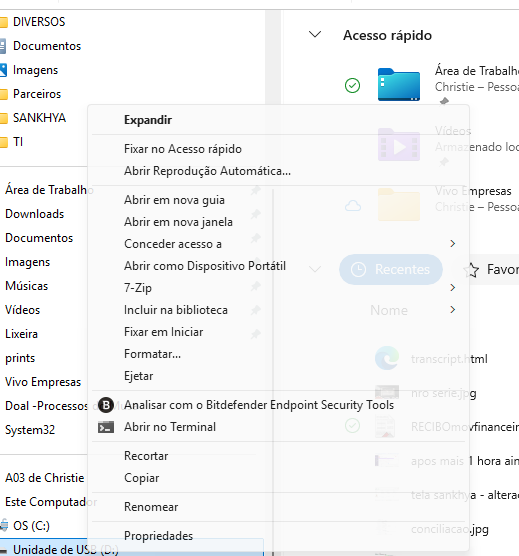Select Documentos below Downloads in pane
This screenshot has height=556, width=519.
[39, 238]
